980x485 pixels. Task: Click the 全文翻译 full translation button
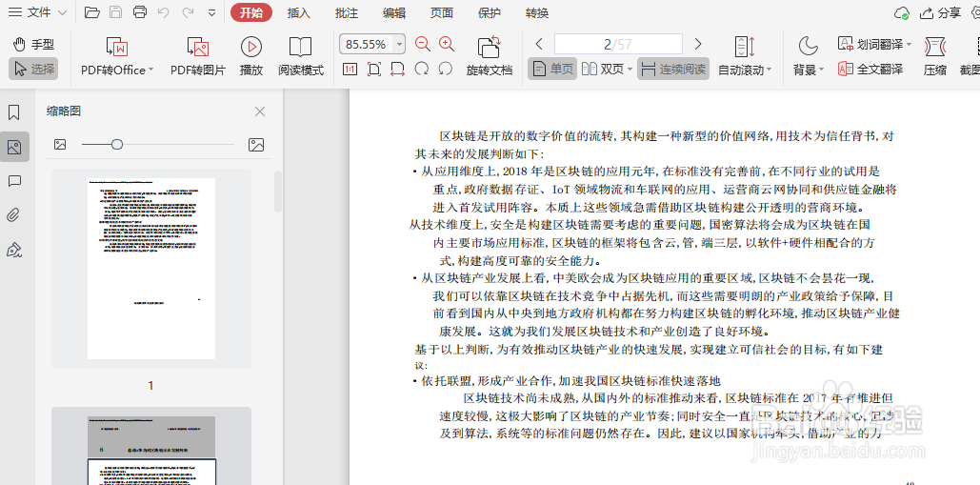(870, 69)
